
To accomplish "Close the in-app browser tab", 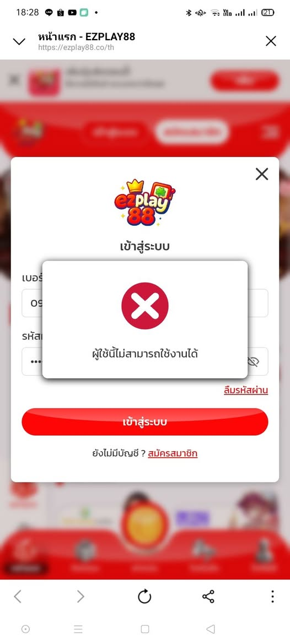I will coord(271,41).
